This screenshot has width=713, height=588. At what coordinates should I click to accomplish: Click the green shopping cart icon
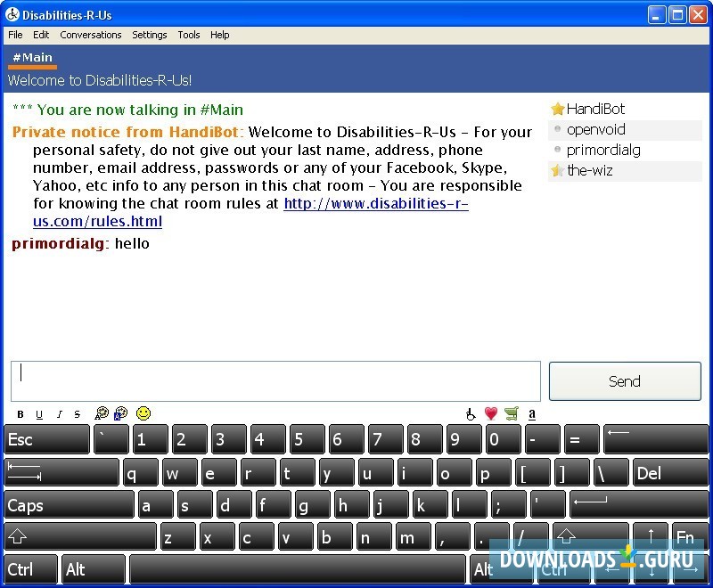point(512,413)
